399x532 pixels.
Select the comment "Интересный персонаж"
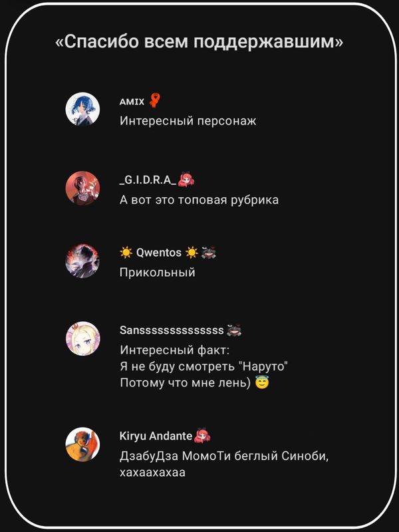(188, 121)
